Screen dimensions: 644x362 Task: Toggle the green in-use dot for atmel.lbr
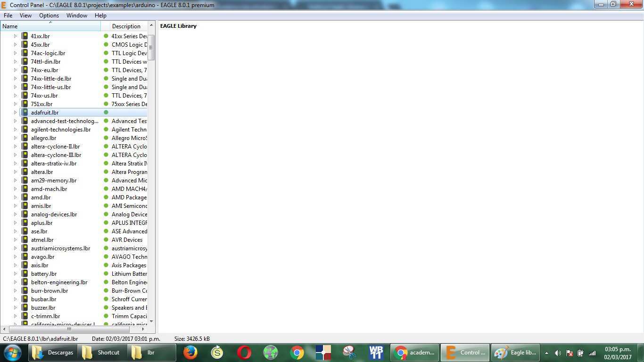click(106, 239)
